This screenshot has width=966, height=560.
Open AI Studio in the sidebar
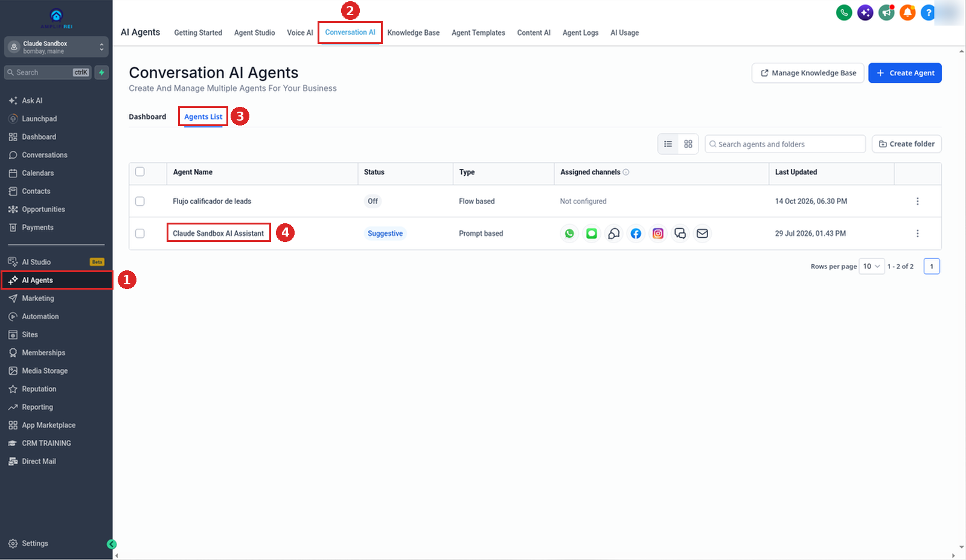tap(36, 262)
